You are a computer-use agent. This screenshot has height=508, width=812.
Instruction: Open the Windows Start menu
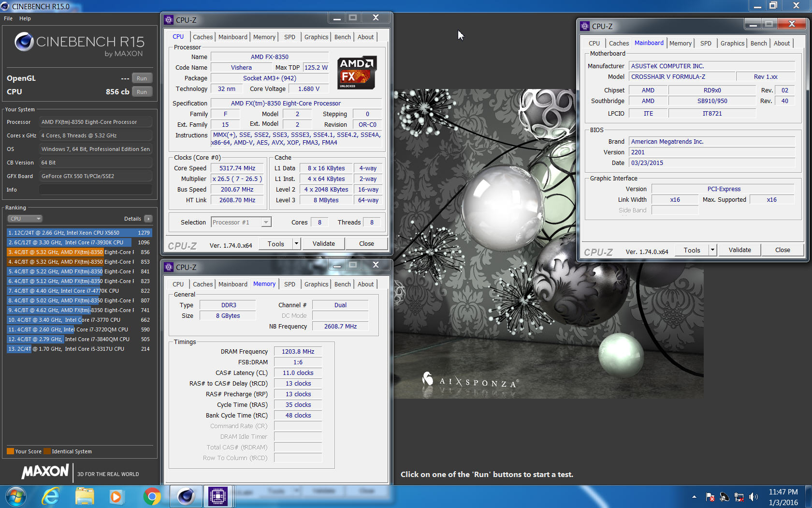(16, 496)
